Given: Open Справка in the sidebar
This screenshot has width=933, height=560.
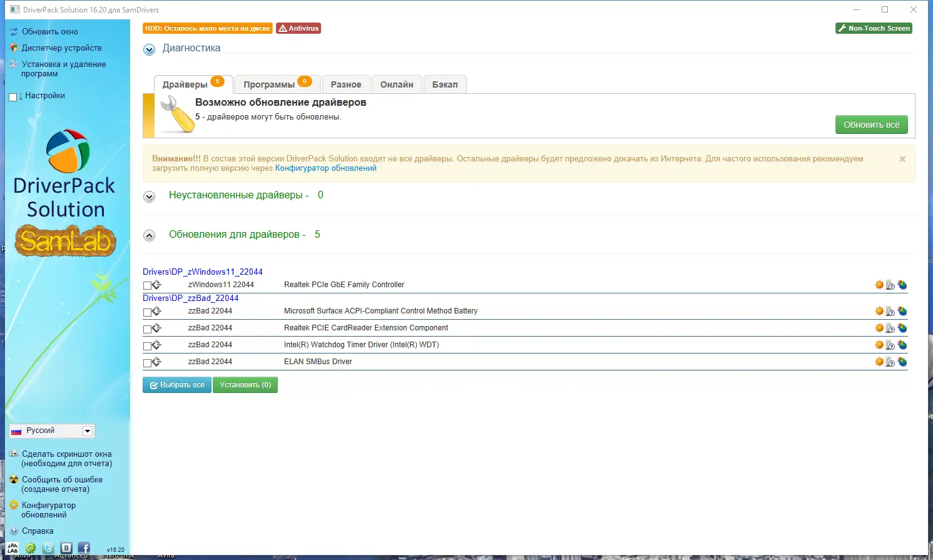Looking at the screenshot, I should 38,531.
